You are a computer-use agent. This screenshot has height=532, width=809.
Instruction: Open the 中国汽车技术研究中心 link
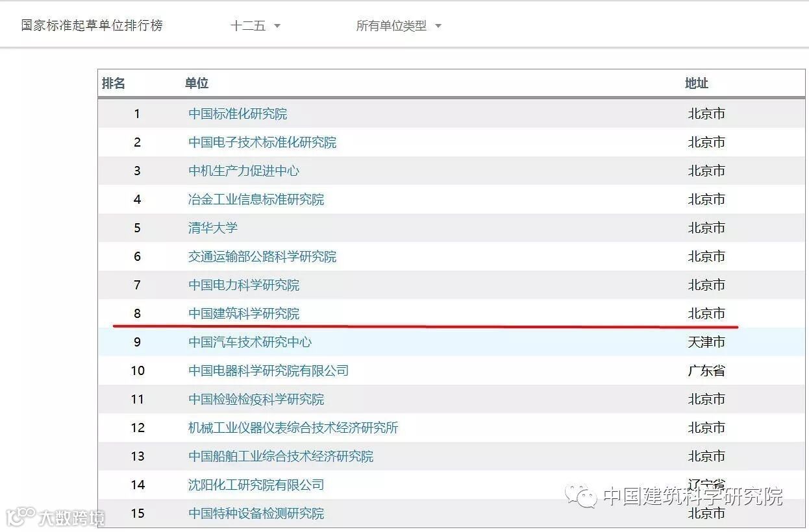tap(250, 342)
